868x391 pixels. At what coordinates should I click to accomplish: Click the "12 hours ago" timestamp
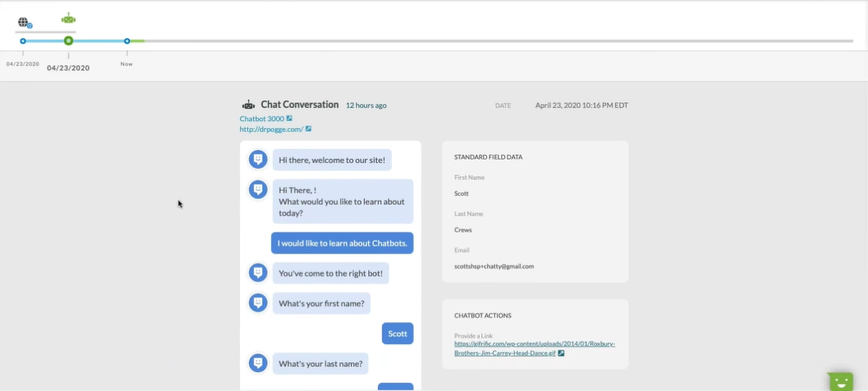pos(366,105)
